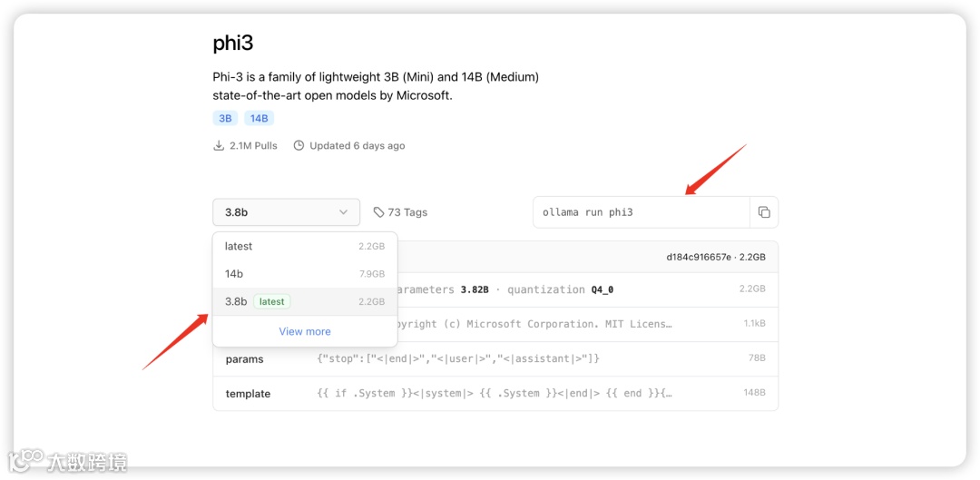
Task: Click the copy command icon
Action: pyautogui.click(x=764, y=212)
